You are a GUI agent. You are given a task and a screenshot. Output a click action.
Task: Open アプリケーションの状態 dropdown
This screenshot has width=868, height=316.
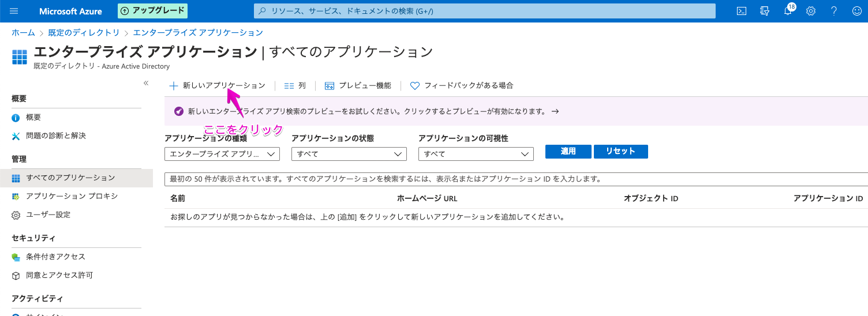[x=349, y=154]
